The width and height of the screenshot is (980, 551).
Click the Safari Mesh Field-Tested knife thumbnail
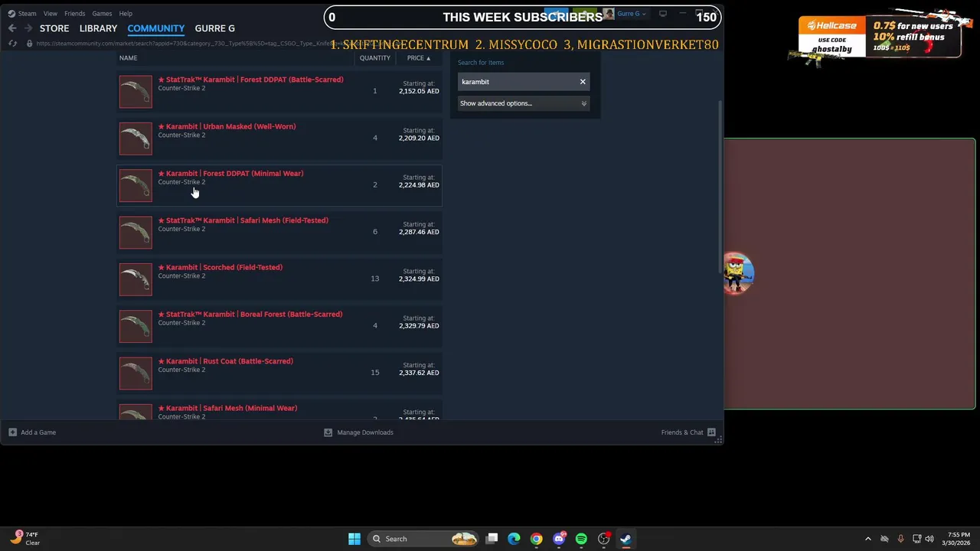click(136, 232)
